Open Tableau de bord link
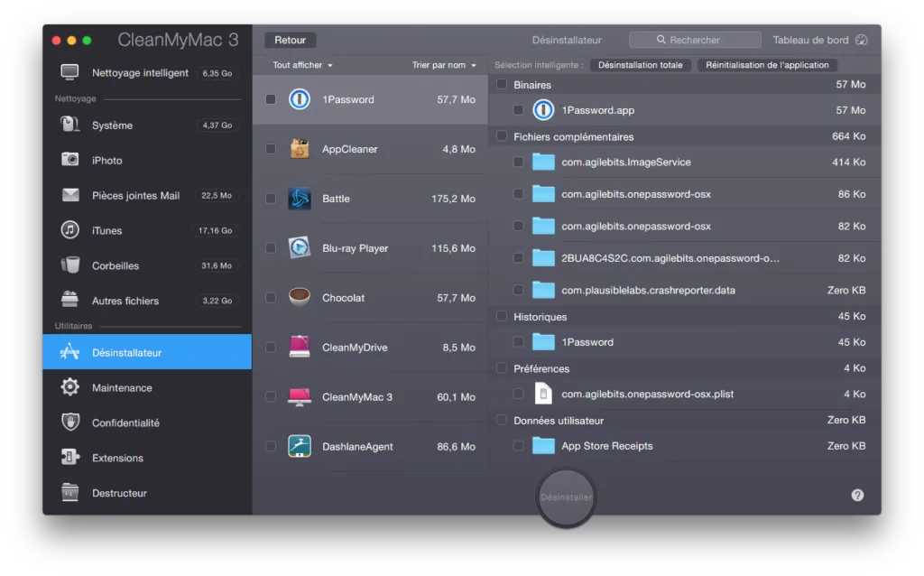 pos(810,40)
